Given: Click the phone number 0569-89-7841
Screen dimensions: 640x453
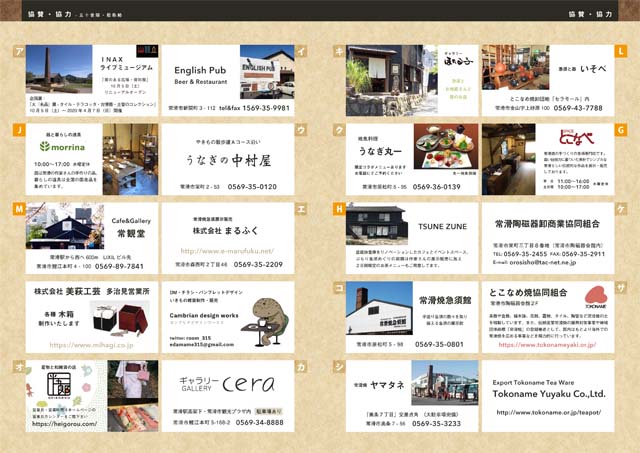Looking at the screenshot, I should 119,266.
